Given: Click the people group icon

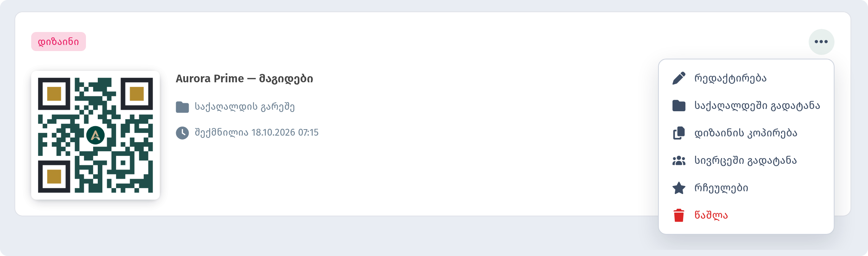Looking at the screenshot, I should pyautogui.click(x=679, y=160).
